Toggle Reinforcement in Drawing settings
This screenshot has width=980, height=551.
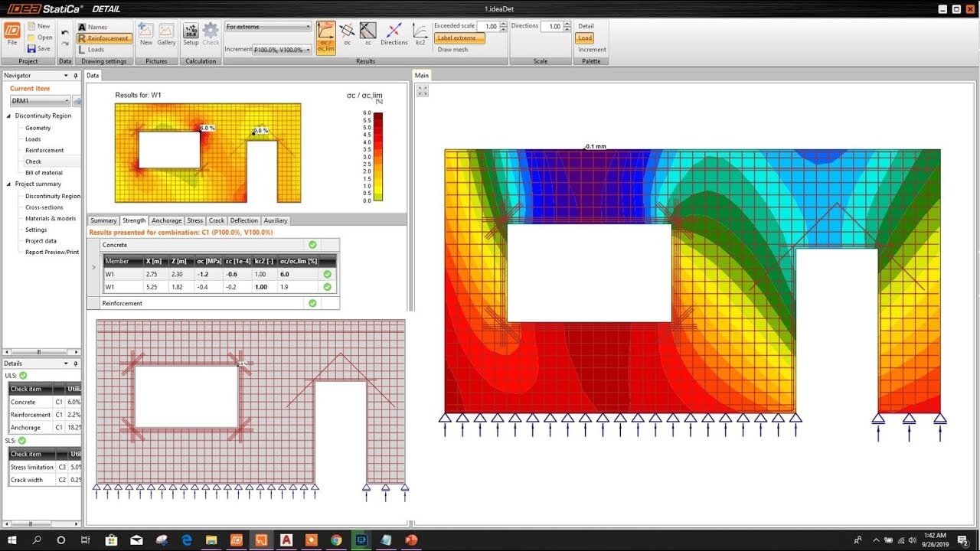click(x=104, y=38)
